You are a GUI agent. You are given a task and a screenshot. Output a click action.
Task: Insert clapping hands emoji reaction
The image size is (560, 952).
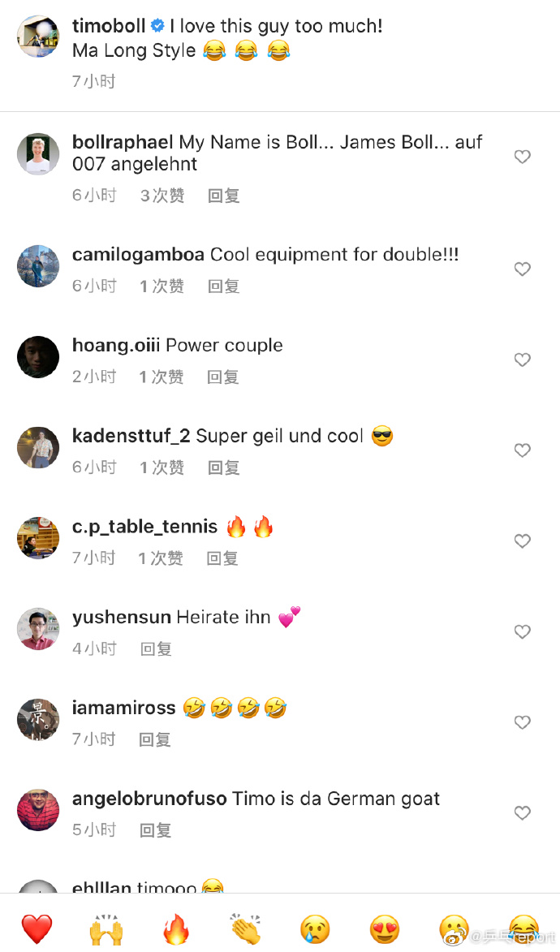245,929
